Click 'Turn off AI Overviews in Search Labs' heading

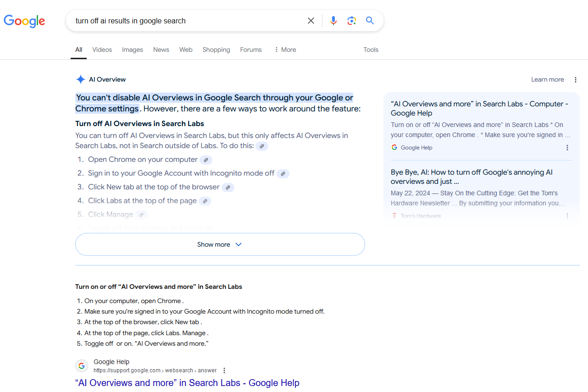(139, 124)
